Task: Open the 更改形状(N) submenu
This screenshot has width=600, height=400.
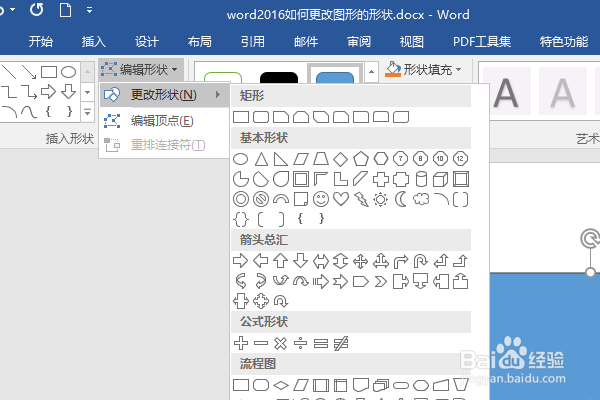Action: [165, 95]
